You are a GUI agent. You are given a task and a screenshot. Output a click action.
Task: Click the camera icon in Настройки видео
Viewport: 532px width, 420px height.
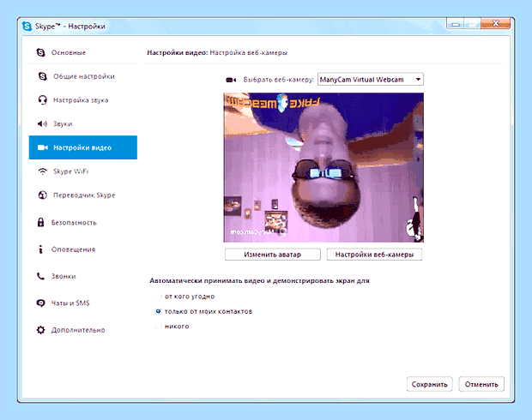point(42,147)
